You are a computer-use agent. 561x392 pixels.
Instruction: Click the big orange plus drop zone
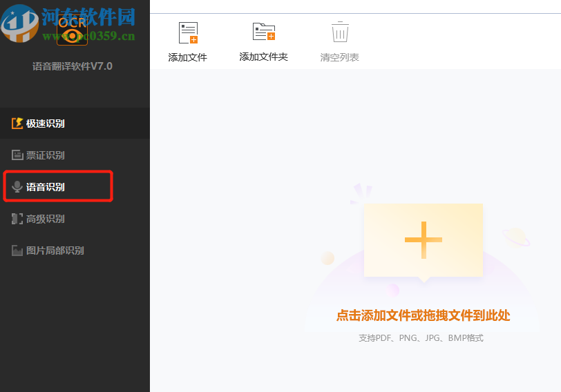click(x=424, y=239)
